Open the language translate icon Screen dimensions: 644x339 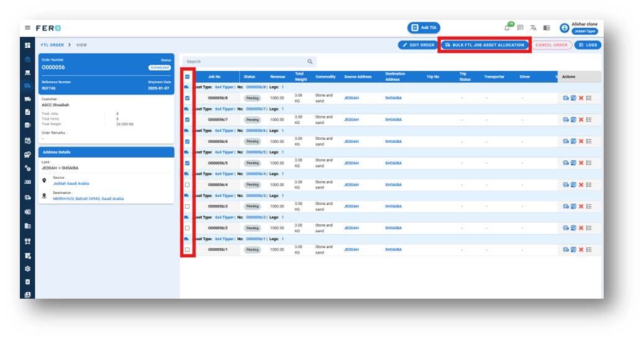pyautogui.click(x=533, y=28)
